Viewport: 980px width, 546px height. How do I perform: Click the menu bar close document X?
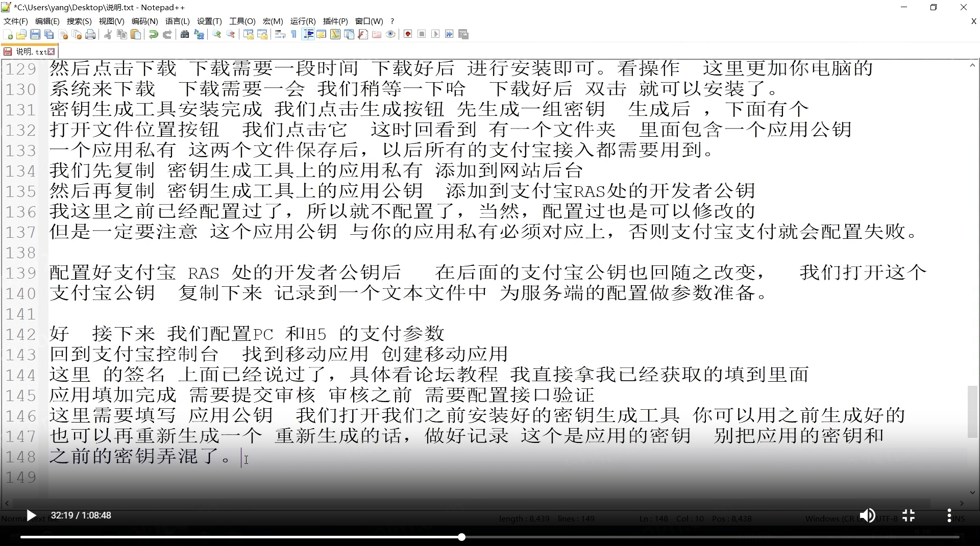pos(973,21)
